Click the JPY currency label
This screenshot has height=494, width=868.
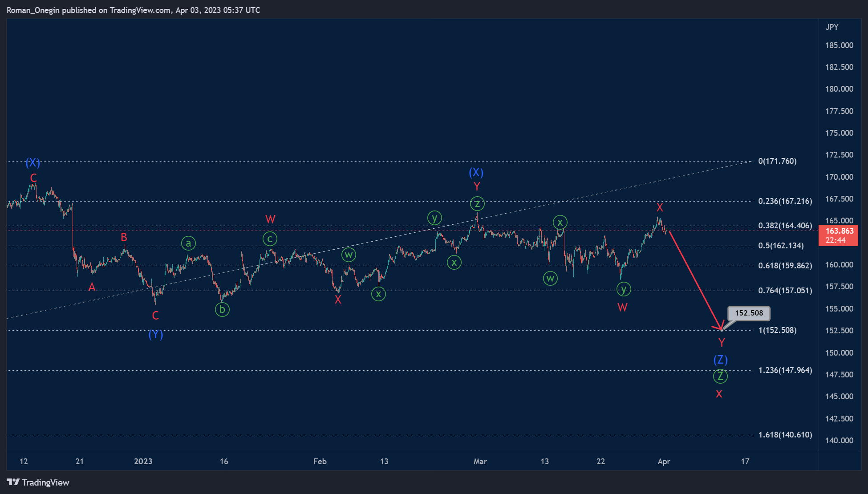click(x=832, y=27)
